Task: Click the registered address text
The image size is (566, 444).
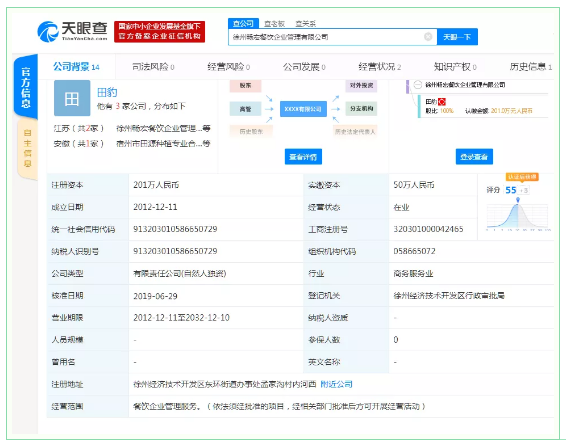Action: click(225, 384)
